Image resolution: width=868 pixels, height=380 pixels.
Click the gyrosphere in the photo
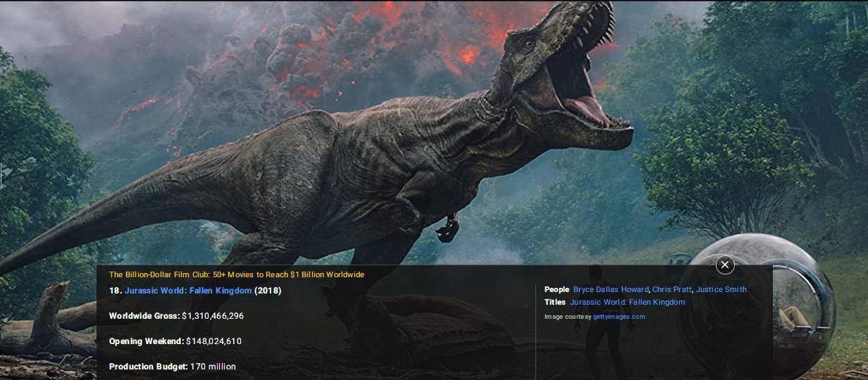pos(761,303)
